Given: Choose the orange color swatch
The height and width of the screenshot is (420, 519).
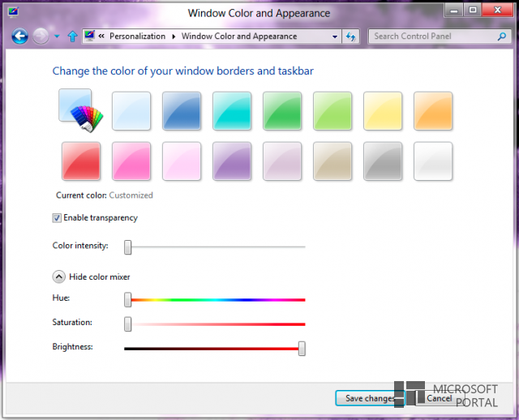Looking at the screenshot, I should coord(433,111).
